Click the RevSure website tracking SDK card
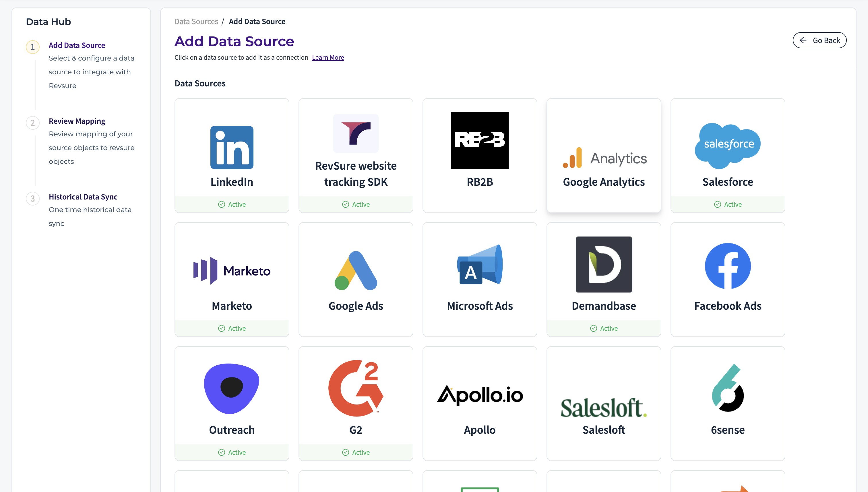Image resolution: width=868 pixels, height=492 pixels. (355, 156)
